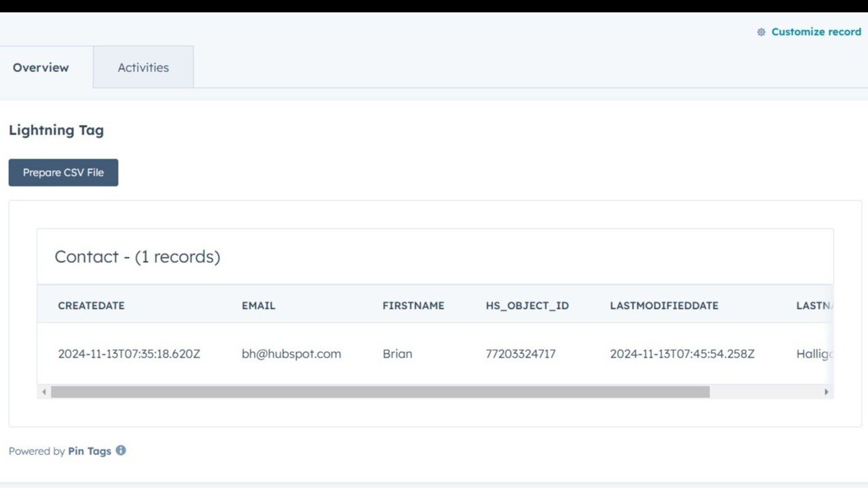Click the horizontal scrollbar thumb under the table
The height and width of the screenshot is (488, 868).
pos(380,392)
